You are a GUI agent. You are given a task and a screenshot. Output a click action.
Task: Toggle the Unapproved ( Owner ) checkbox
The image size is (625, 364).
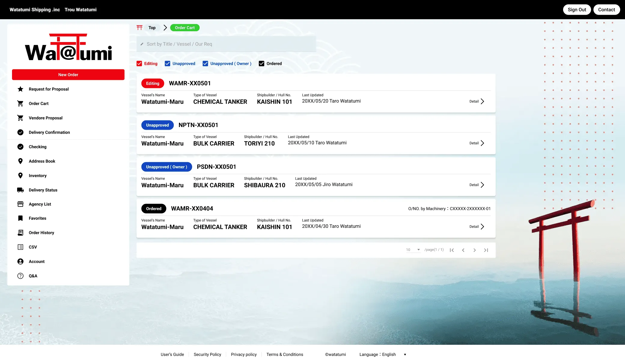tap(205, 64)
